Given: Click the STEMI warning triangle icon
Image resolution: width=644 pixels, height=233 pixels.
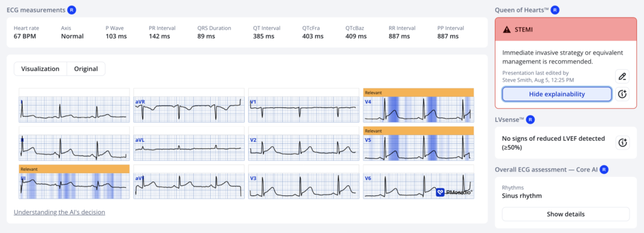Looking at the screenshot, I should [x=507, y=29].
